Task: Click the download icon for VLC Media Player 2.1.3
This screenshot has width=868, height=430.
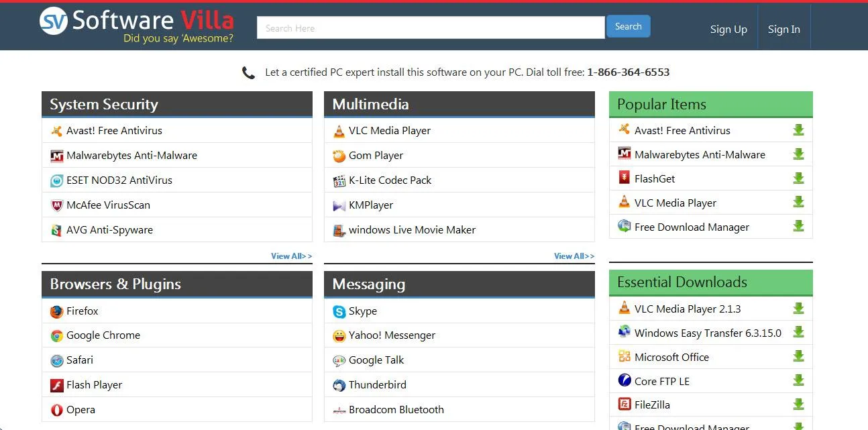Action: [x=798, y=308]
